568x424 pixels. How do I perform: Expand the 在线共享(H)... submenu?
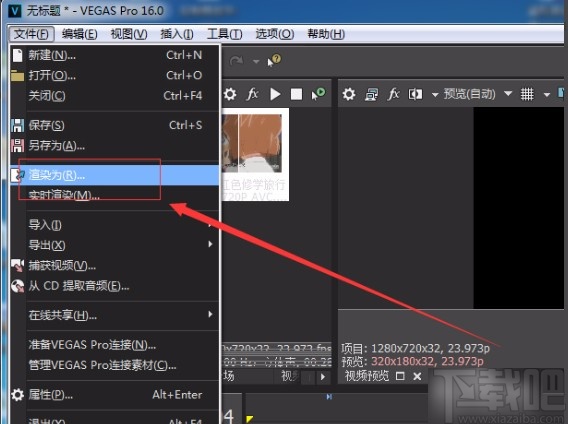(x=114, y=315)
